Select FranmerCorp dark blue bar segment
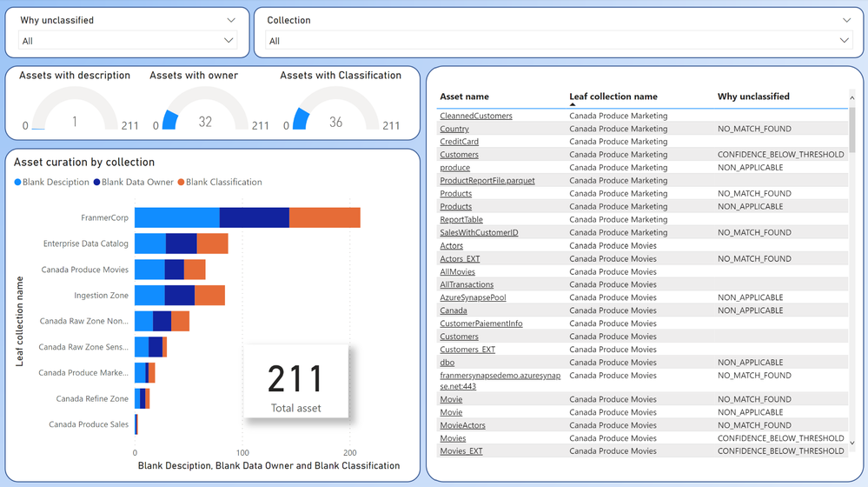 (x=254, y=217)
